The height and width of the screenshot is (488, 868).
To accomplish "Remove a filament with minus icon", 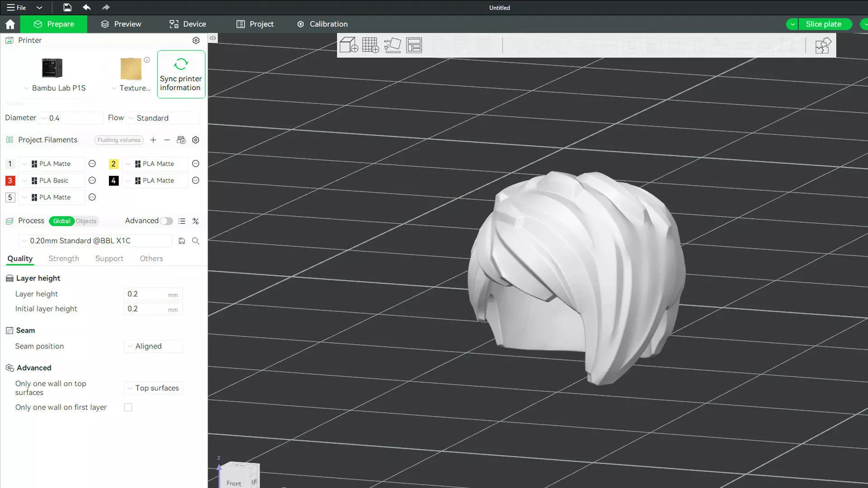I will [167, 140].
